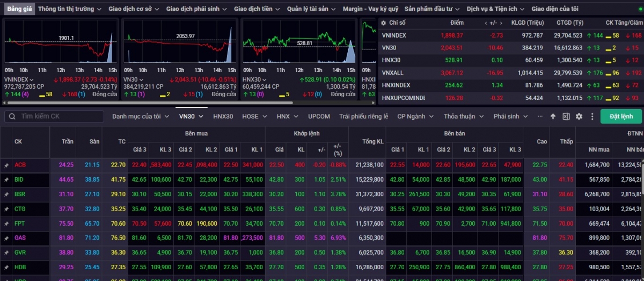Expand Thông tin thị trường menu

[70, 9]
